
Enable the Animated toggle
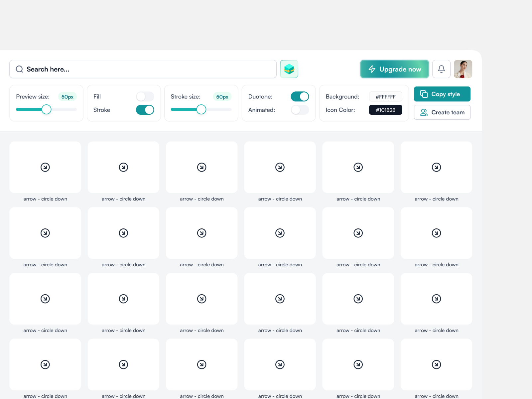pyautogui.click(x=300, y=110)
